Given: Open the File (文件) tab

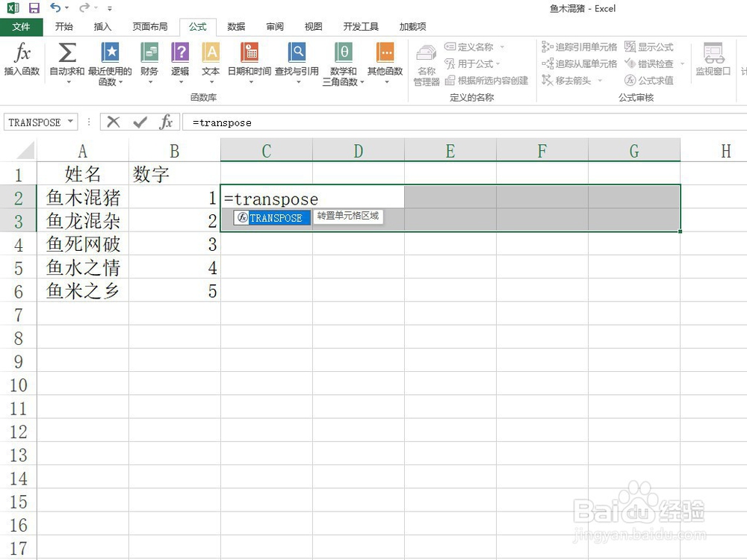Looking at the screenshot, I should click(21, 27).
